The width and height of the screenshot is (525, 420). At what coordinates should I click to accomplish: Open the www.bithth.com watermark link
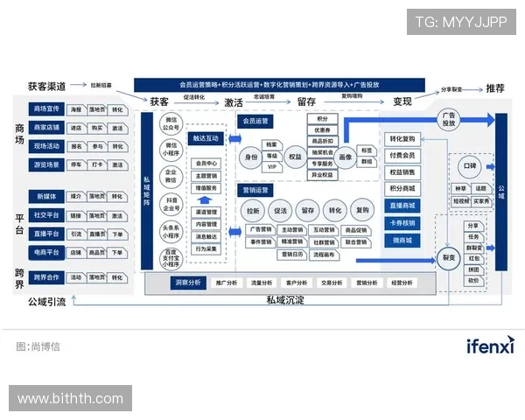point(70,399)
